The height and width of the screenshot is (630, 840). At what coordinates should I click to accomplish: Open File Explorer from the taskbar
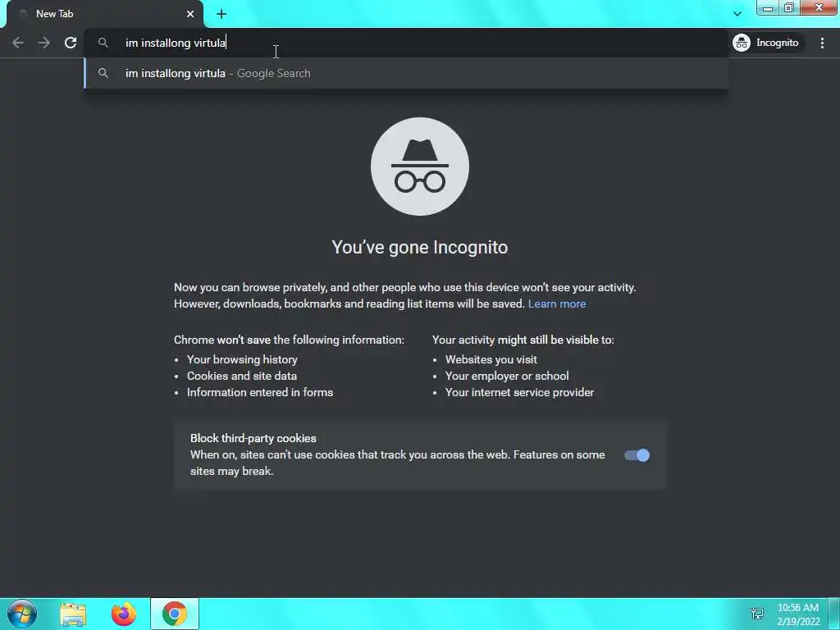(x=73, y=614)
